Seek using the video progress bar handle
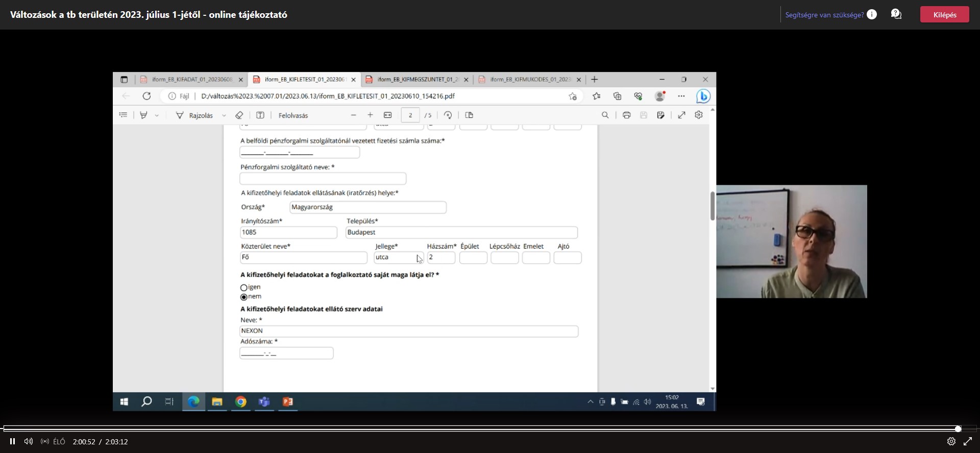 coord(958,429)
